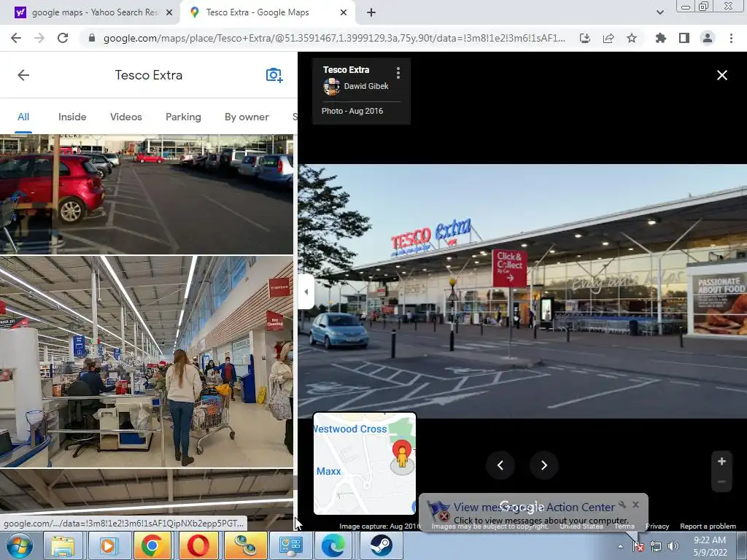Image resolution: width=747 pixels, height=560 pixels.
Task: Open the Chrome profile icon
Action: click(708, 38)
